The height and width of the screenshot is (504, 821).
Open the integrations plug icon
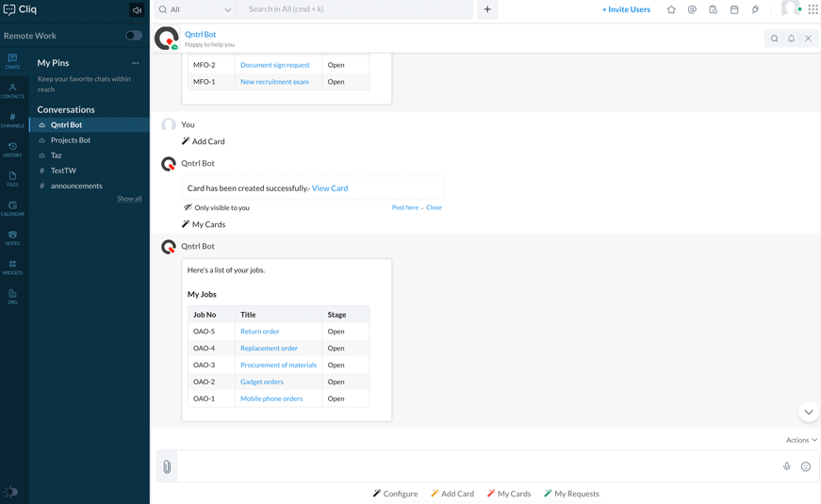click(x=755, y=9)
